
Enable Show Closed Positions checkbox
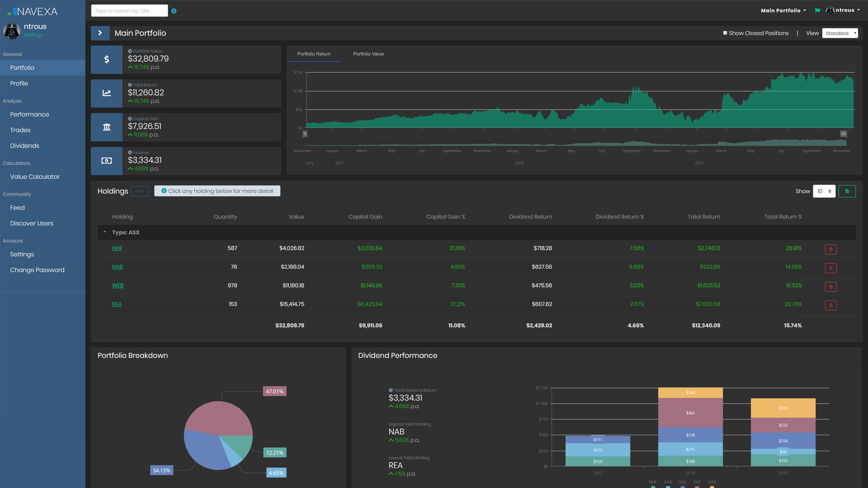[x=725, y=33]
